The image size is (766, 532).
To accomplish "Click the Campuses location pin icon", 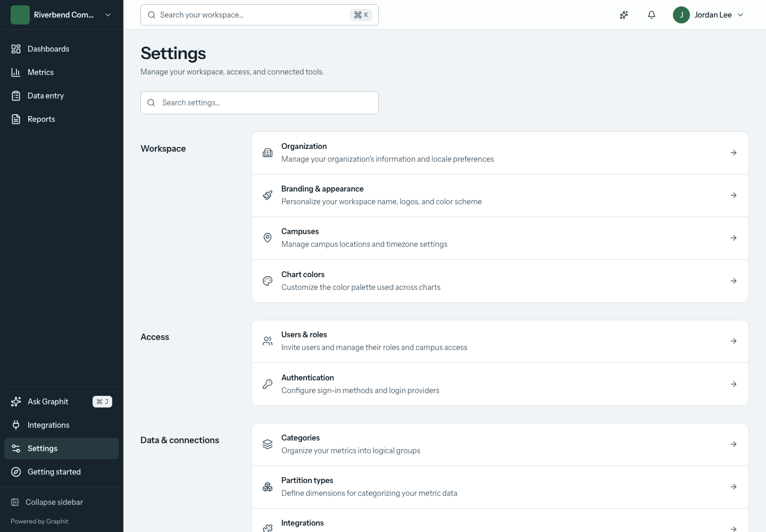I will coord(268,238).
